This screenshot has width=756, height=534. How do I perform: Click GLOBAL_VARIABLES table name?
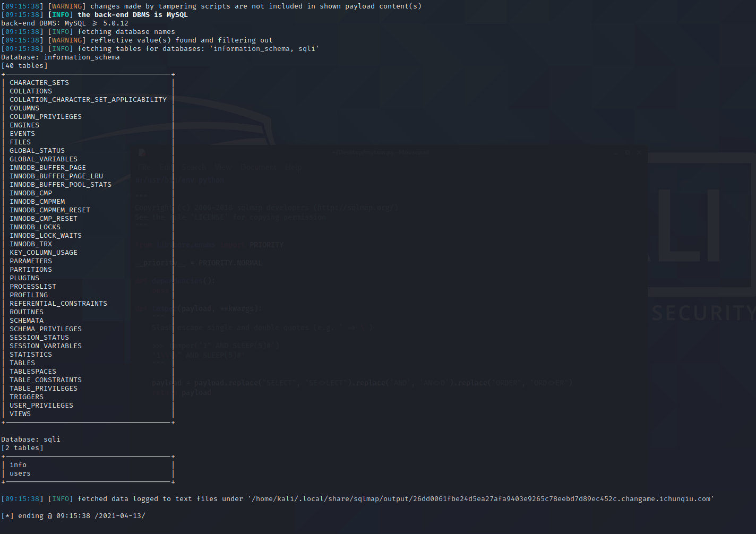point(44,159)
